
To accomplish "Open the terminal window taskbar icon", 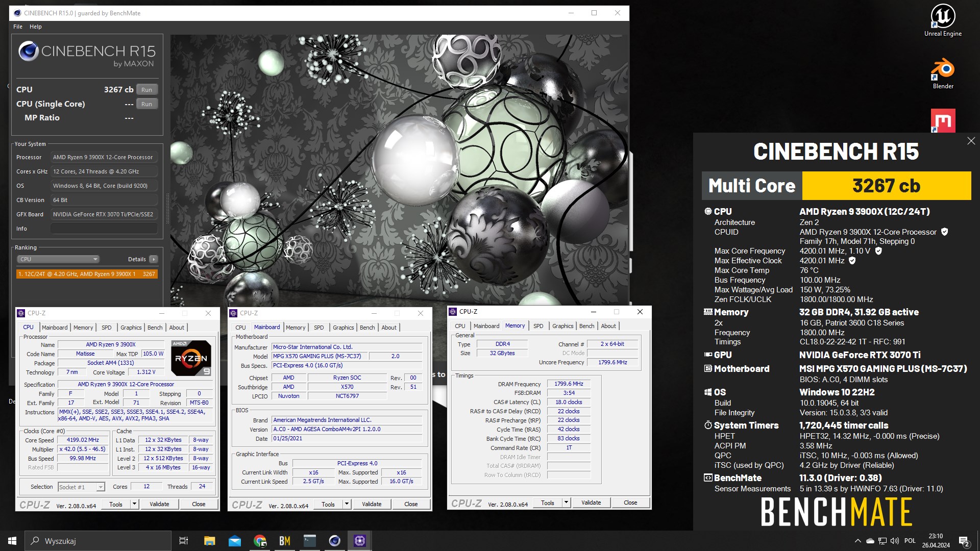I will [x=310, y=541].
